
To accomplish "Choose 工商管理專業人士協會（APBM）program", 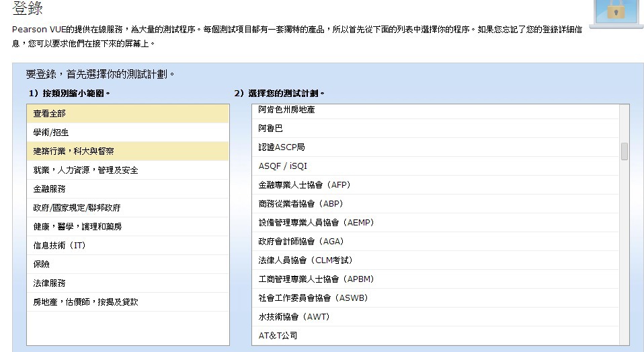I will click(x=436, y=279).
